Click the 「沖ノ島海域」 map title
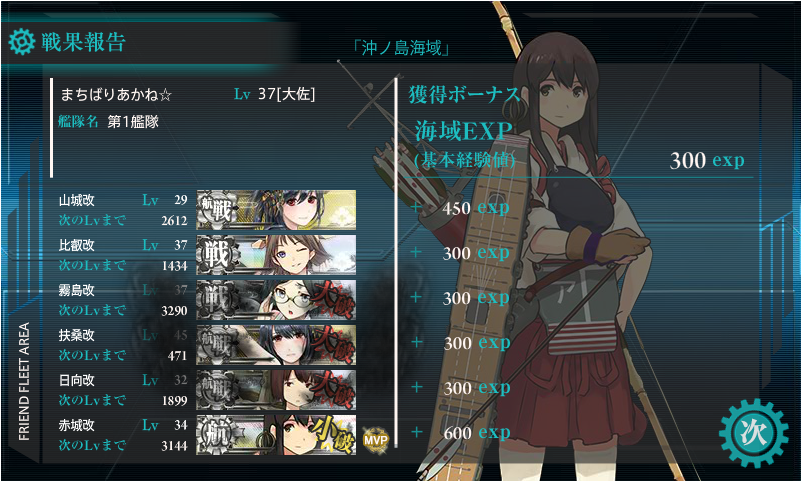Viewport: 804px width, 482px height. 401,48
